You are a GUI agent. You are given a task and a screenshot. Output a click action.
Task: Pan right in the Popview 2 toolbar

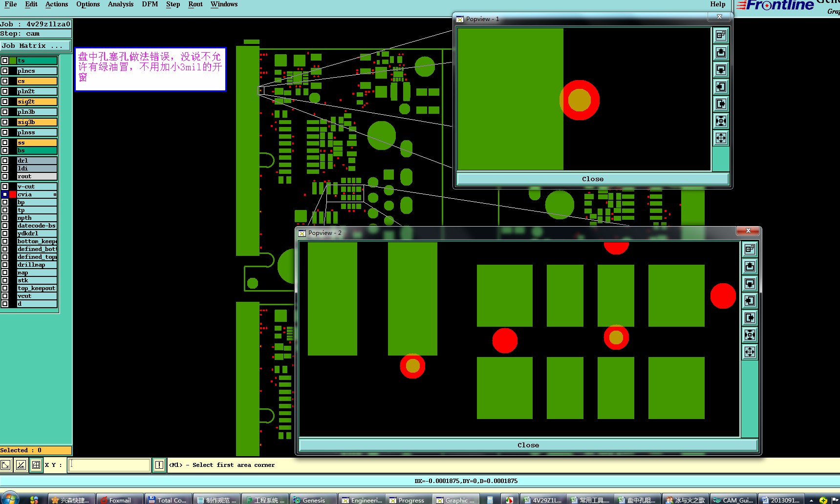pyautogui.click(x=750, y=317)
